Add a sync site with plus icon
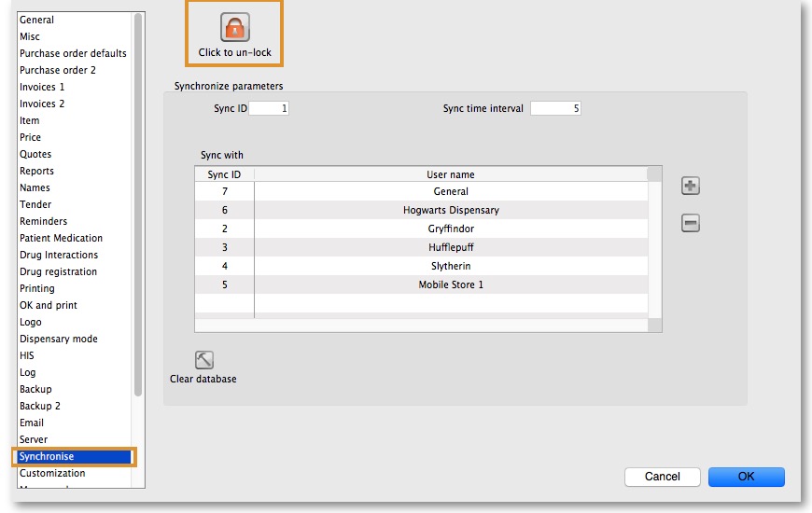 click(691, 187)
